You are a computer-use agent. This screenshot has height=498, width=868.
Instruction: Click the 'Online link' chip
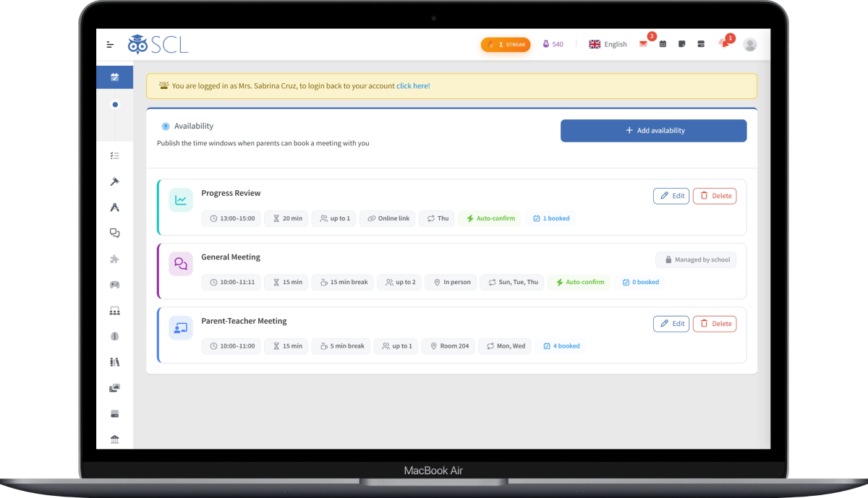387,218
